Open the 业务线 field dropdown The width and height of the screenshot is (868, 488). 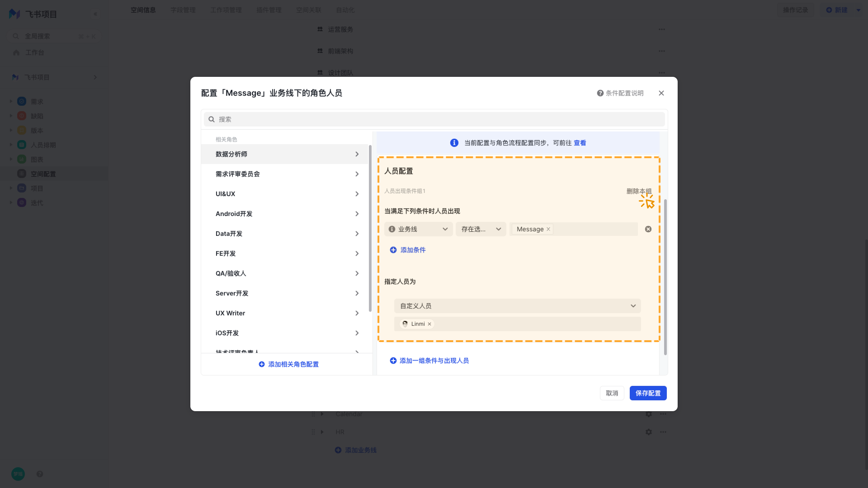pos(418,229)
